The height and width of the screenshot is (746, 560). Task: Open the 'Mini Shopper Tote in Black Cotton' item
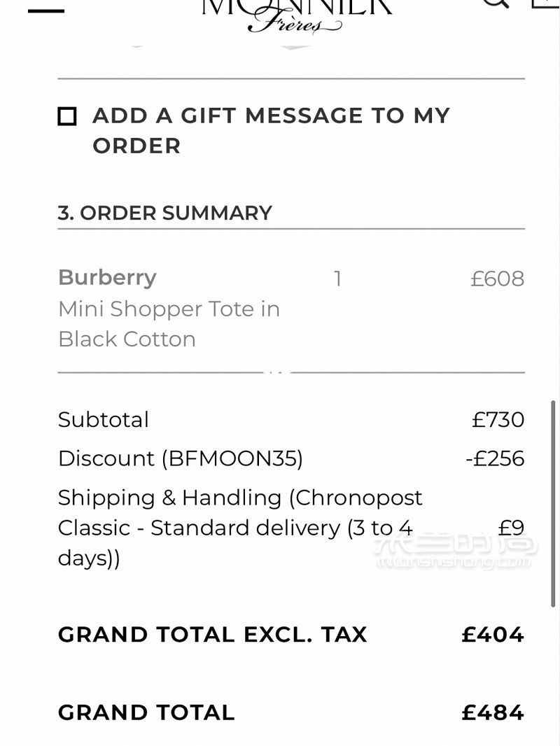click(169, 324)
